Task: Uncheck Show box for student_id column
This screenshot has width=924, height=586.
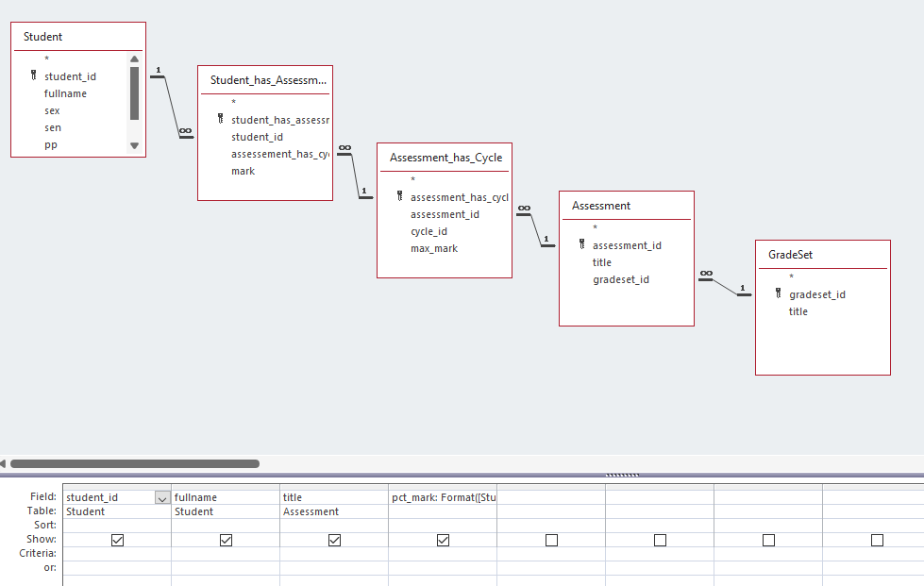Action: [x=117, y=540]
